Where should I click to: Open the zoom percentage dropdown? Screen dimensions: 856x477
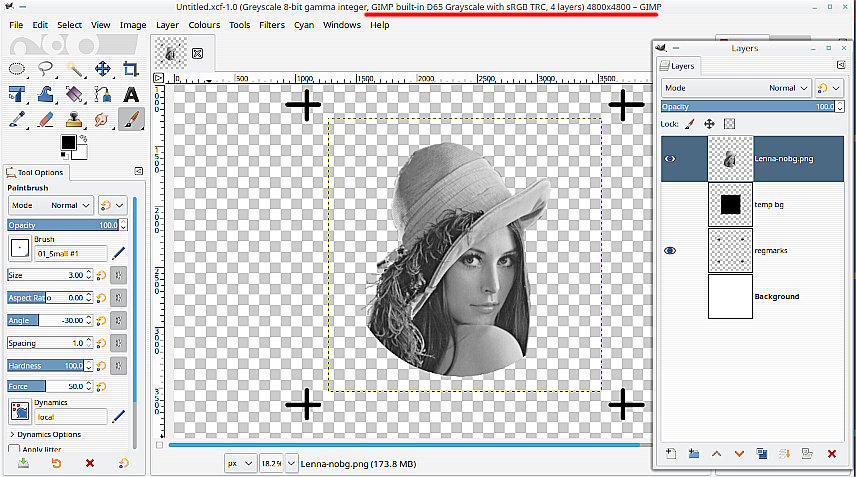coord(292,464)
